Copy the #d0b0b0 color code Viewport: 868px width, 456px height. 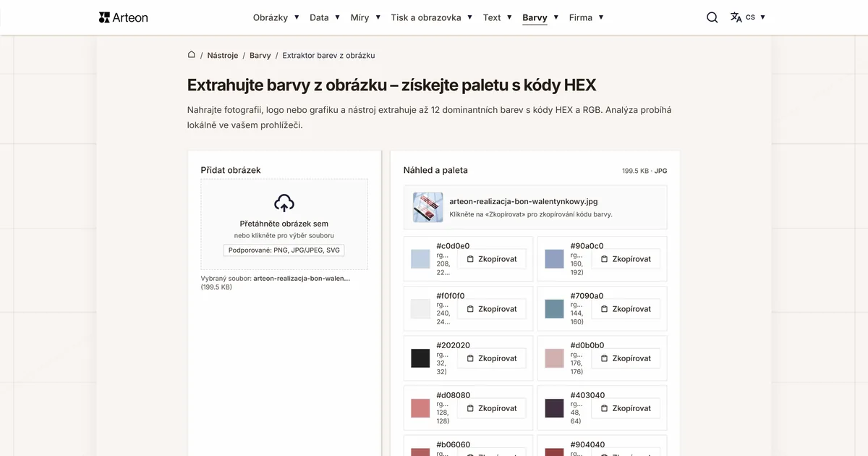tap(626, 358)
